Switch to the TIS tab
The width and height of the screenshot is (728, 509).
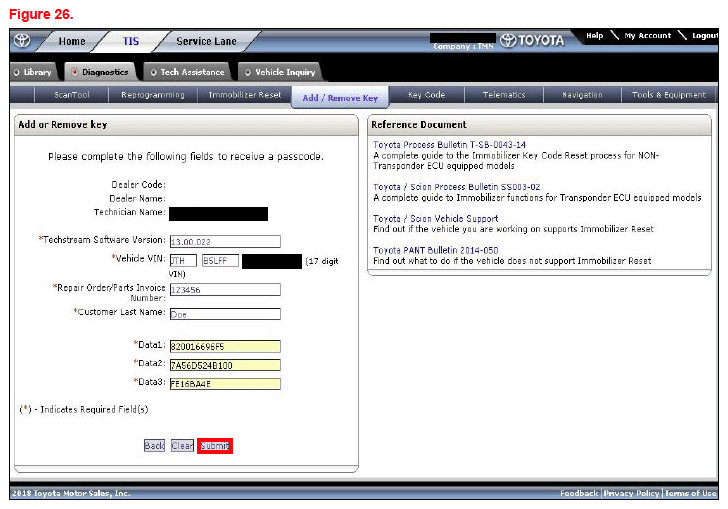(131, 41)
